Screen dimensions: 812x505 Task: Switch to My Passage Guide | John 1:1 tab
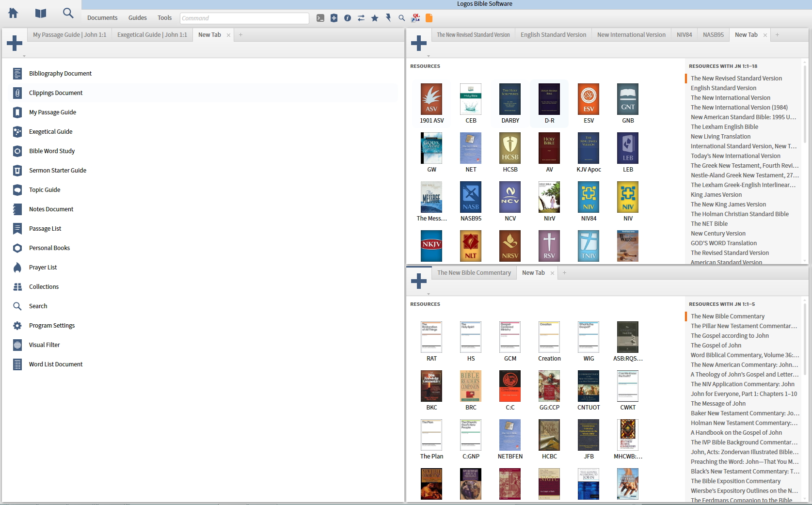pyautogui.click(x=69, y=35)
